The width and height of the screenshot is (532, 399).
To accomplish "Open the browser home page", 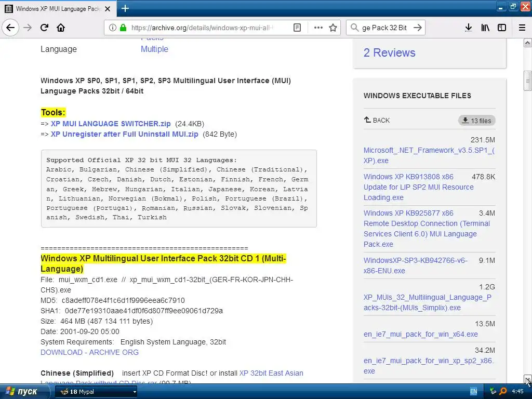I will (61, 28).
